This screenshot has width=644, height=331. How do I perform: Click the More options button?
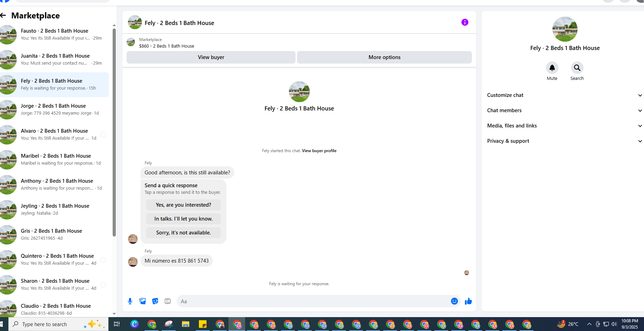coord(384,57)
